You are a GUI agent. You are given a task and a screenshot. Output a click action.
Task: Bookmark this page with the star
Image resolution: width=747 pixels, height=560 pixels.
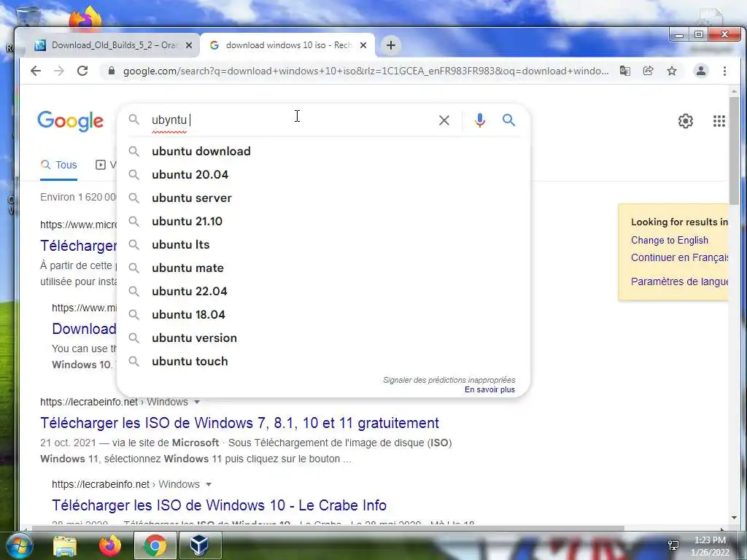[672, 71]
